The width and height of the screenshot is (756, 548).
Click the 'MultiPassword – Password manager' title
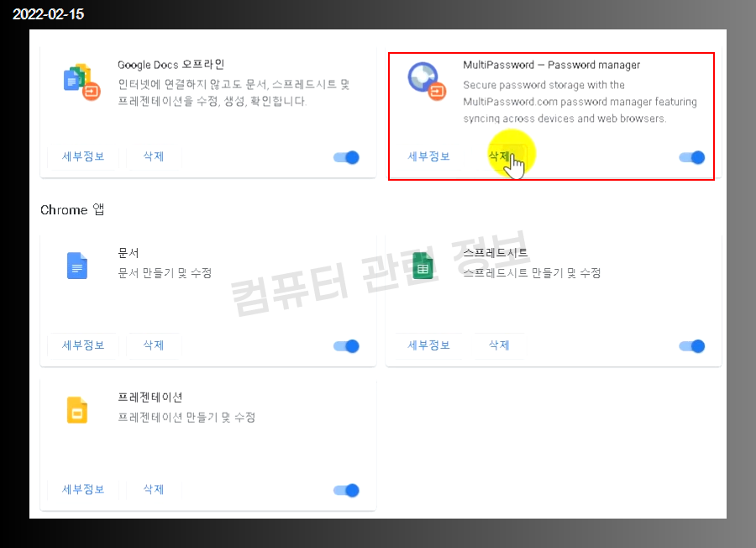pos(552,65)
